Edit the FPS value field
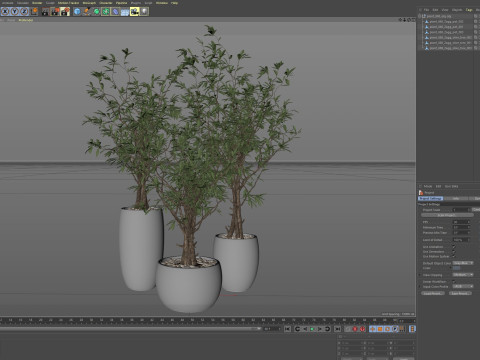The image size is (480, 360). pos(461,222)
